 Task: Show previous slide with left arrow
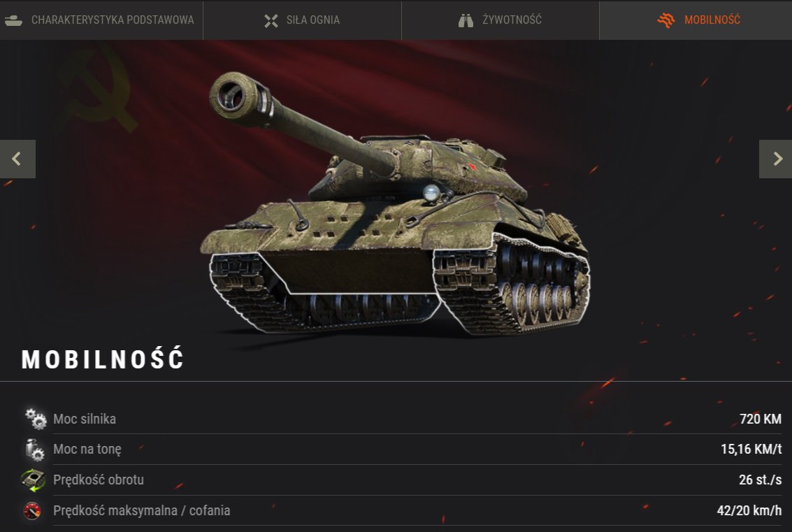click(x=17, y=159)
